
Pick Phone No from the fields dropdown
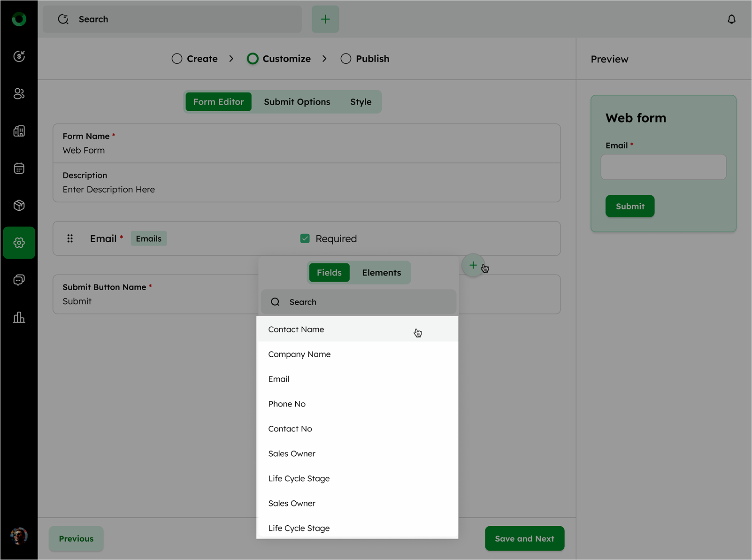[x=287, y=404]
